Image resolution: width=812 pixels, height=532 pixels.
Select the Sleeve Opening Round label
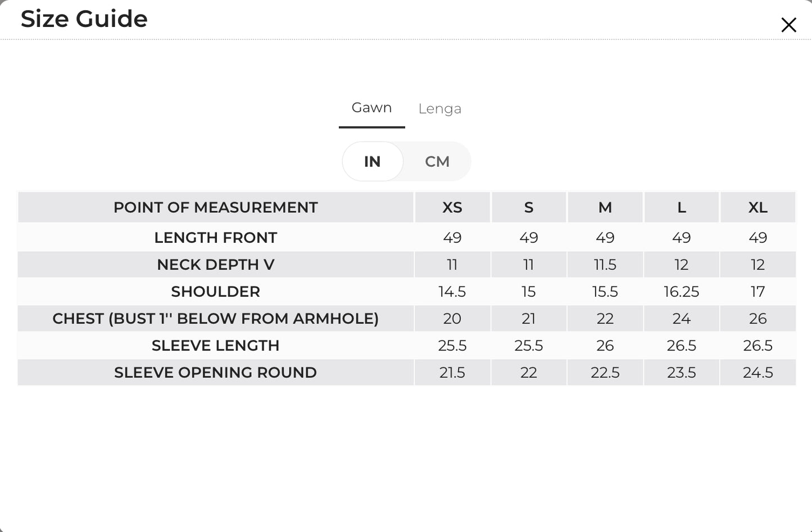(216, 372)
